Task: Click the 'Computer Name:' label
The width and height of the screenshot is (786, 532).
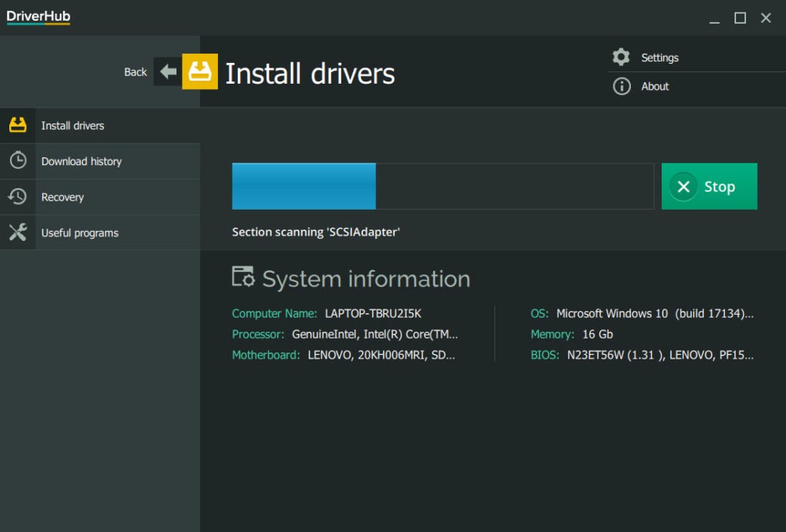Action: pyautogui.click(x=274, y=313)
